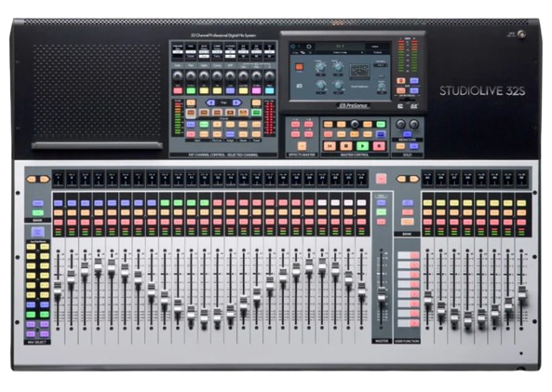Tap the green button in the Fat Channel button row
552x392 pixels.
[x=256, y=113]
